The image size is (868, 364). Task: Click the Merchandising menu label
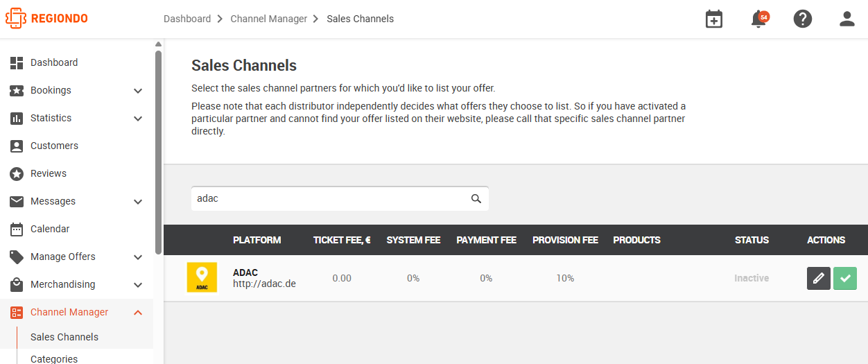point(63,284)
